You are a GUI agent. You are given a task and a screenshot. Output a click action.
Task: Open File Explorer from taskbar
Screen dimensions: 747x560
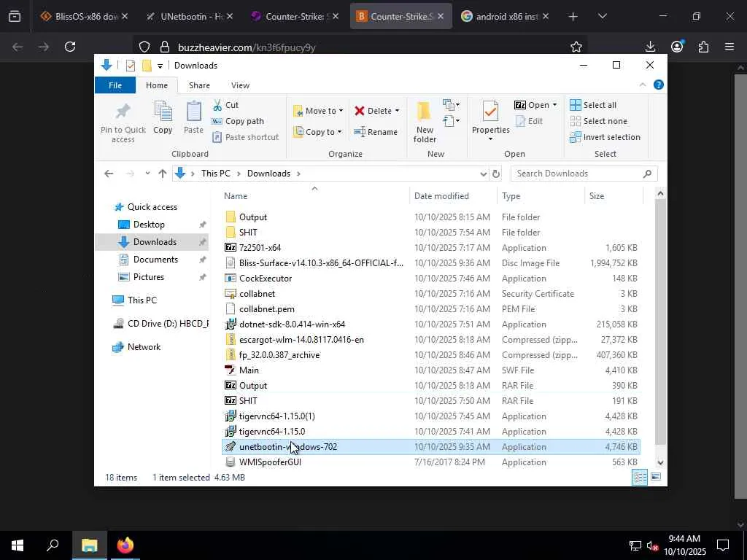pyautogui.click(x=89, y=545)
